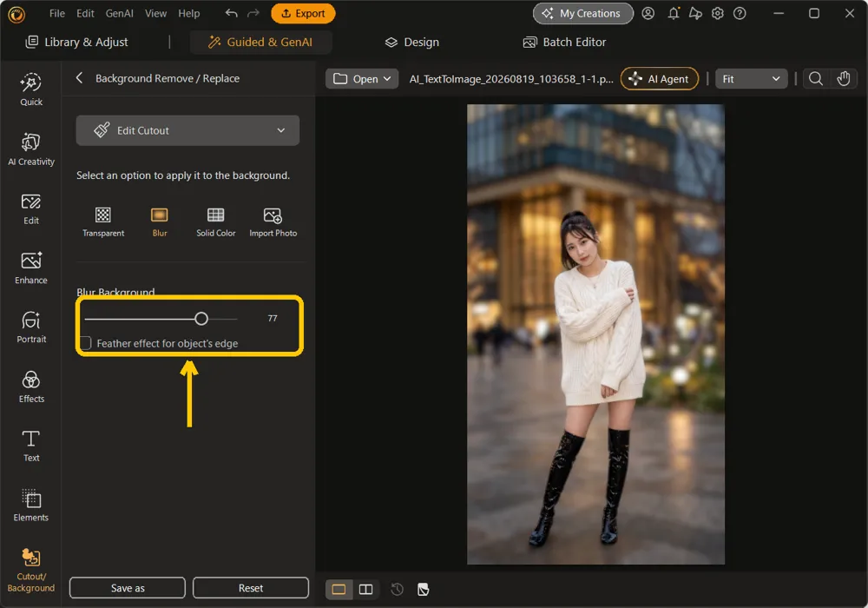Viewport: 868px width, 608px height.
Task: Choose Solid Color background option
Action: point(216,222)
